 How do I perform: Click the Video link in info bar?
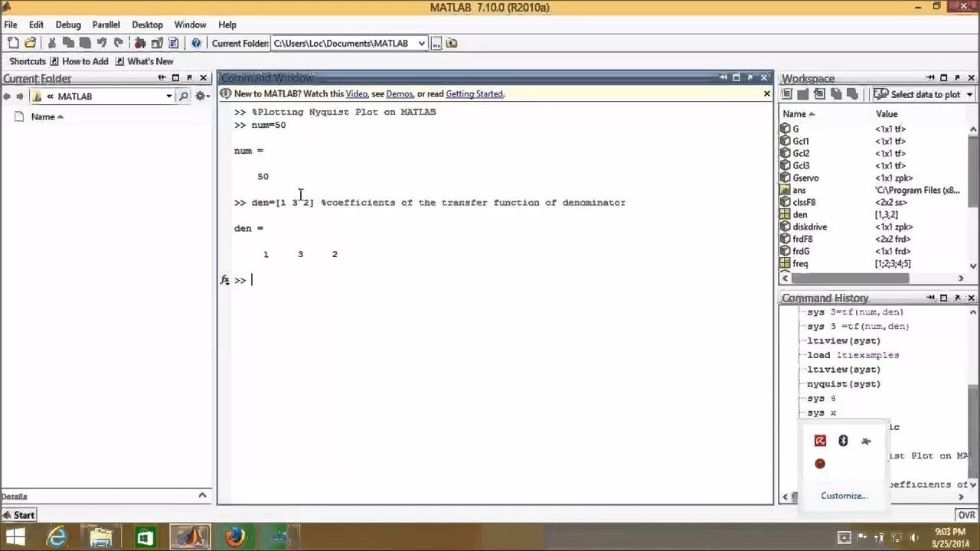tap(357, 94)
